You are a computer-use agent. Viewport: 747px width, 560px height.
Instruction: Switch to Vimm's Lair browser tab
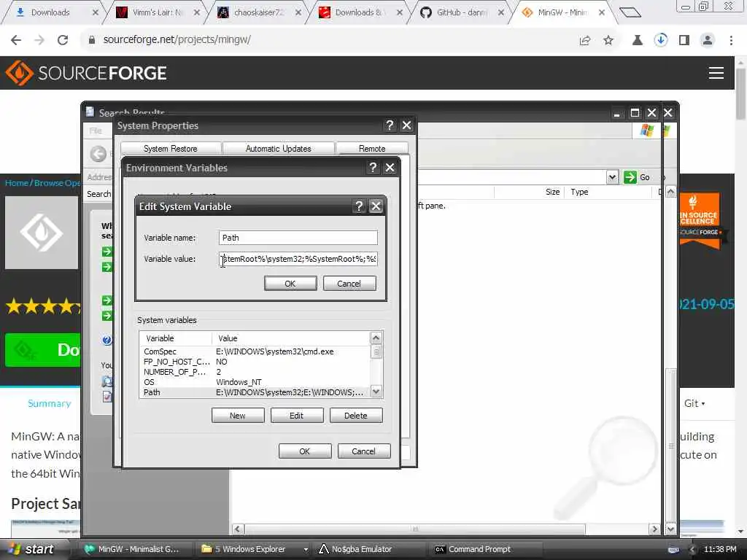point(158,12)
